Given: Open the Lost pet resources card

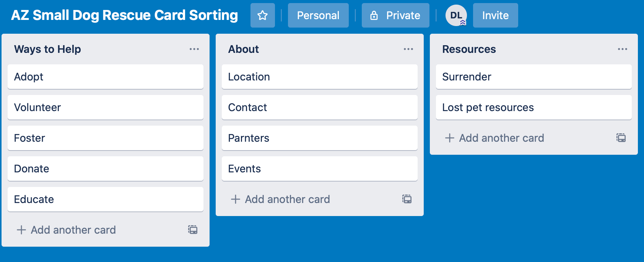Looking at the screenshot, I should [x=534, y=107].
